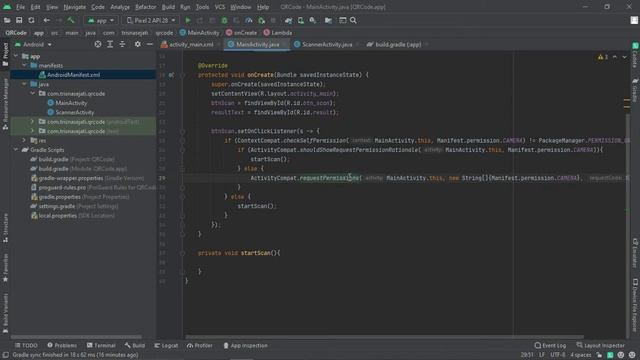Image resolution: width=640 pixels, height=360 pixels.
Task: Click the Sync/Reload from disk icon
Action: [31, 20]
